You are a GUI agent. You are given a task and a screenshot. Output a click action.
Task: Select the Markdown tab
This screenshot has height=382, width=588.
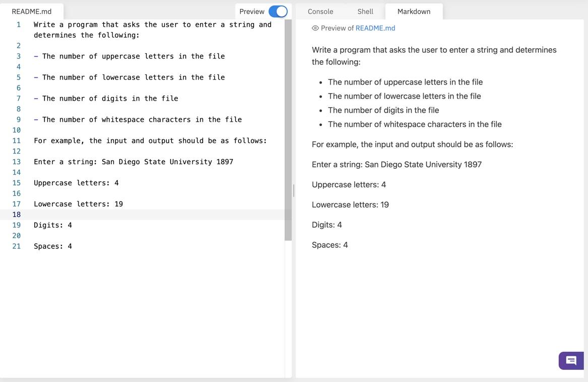click(414, 11)
